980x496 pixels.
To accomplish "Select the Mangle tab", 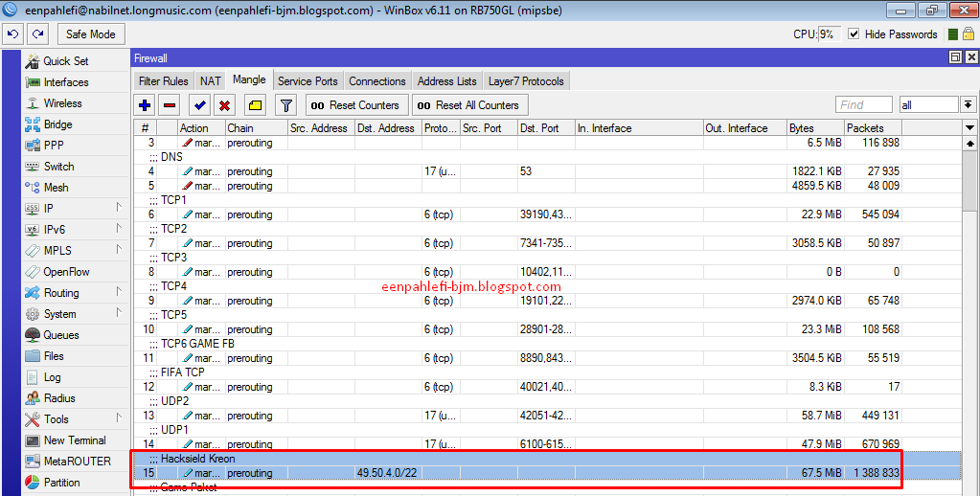I will [x=249, y=80].
